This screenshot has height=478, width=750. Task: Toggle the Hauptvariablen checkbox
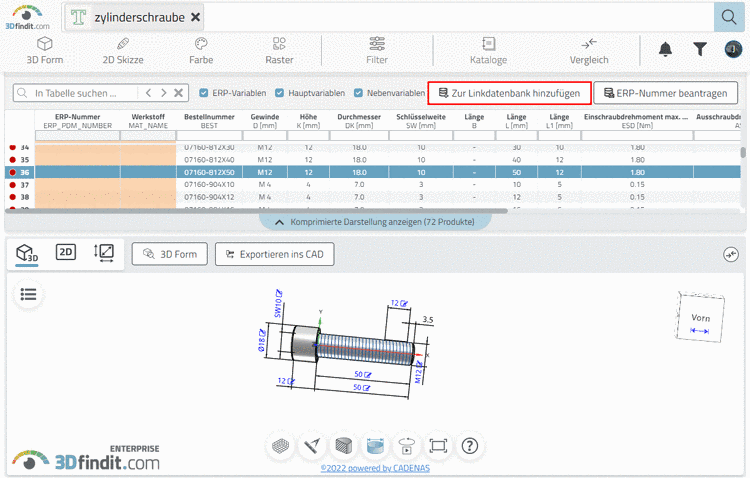279,93
